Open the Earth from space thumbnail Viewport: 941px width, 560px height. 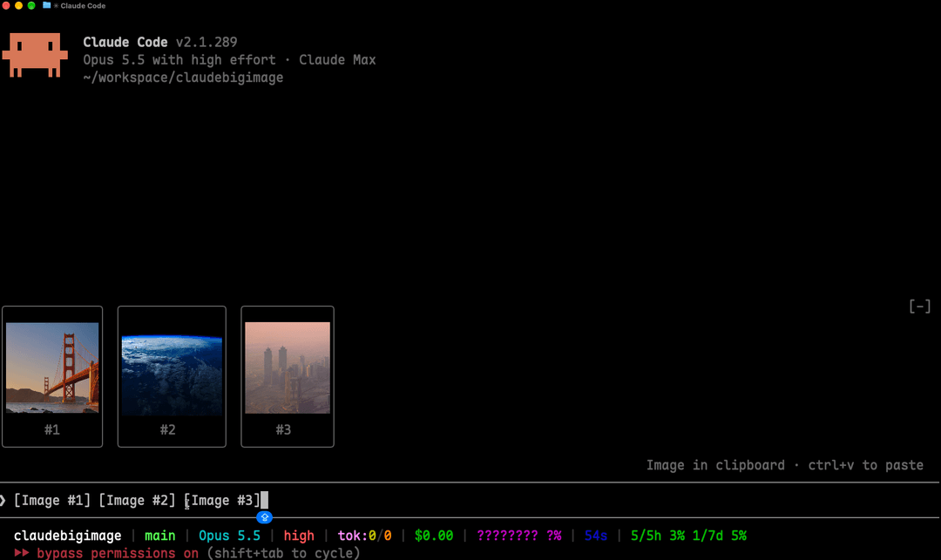172,375
